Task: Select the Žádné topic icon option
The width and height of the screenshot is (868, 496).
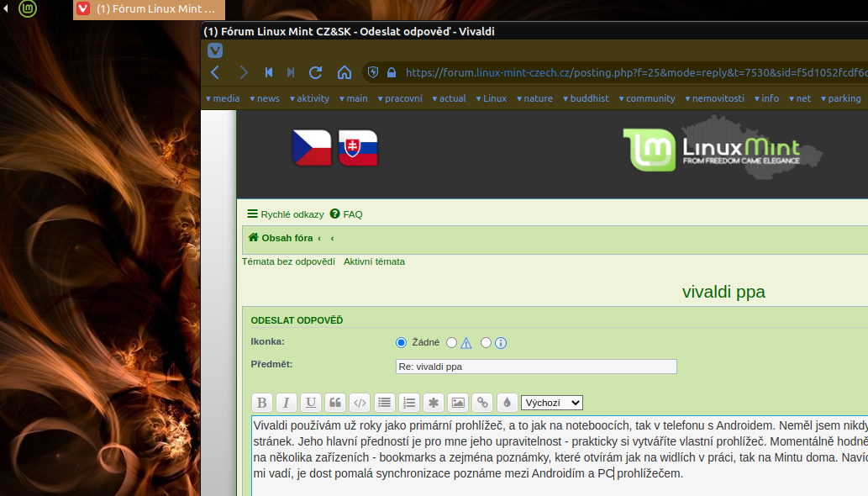Action: coord(401,343)
